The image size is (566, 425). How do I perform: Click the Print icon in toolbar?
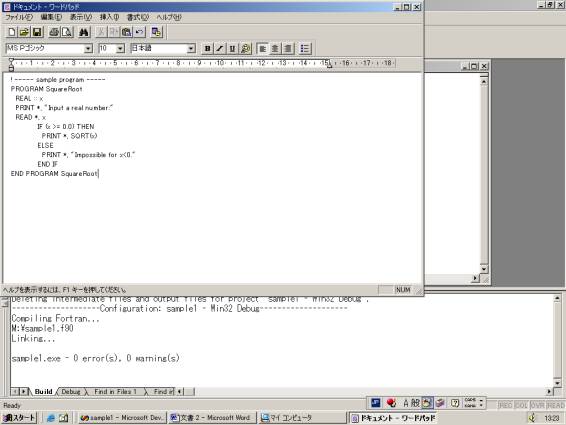click(x=54, y=32)
